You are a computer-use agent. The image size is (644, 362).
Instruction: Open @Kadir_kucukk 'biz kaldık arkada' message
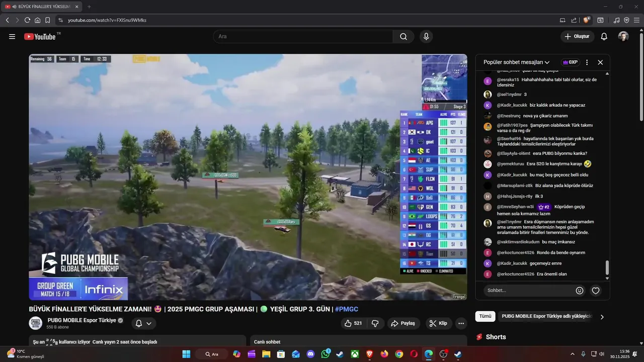point(542,105)
